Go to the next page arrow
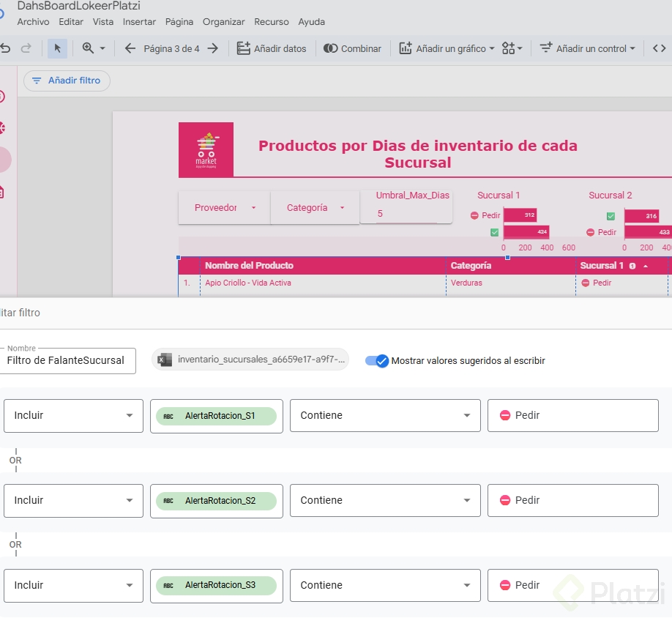This screenshot has height=618, width=672. (212, 48)
